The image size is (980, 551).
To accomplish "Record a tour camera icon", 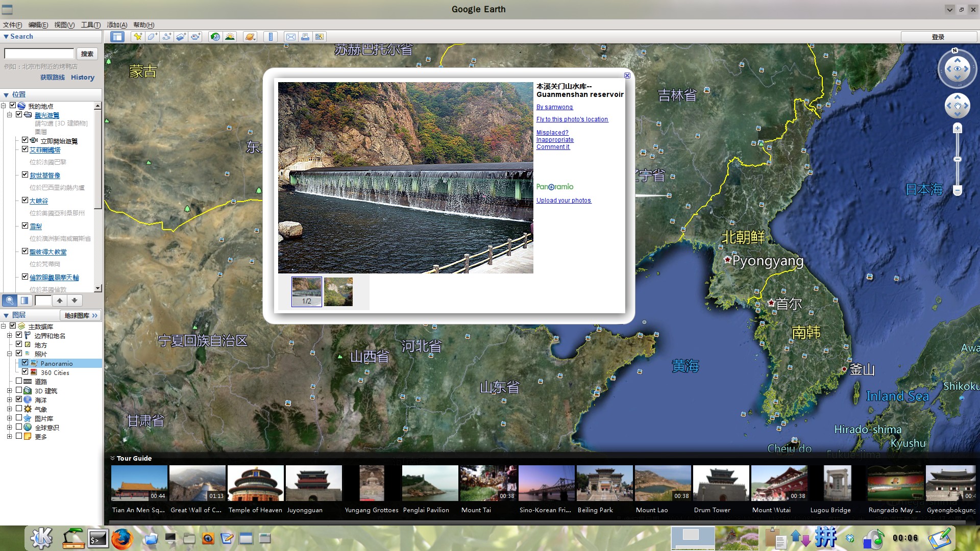I will pos(195,37).
